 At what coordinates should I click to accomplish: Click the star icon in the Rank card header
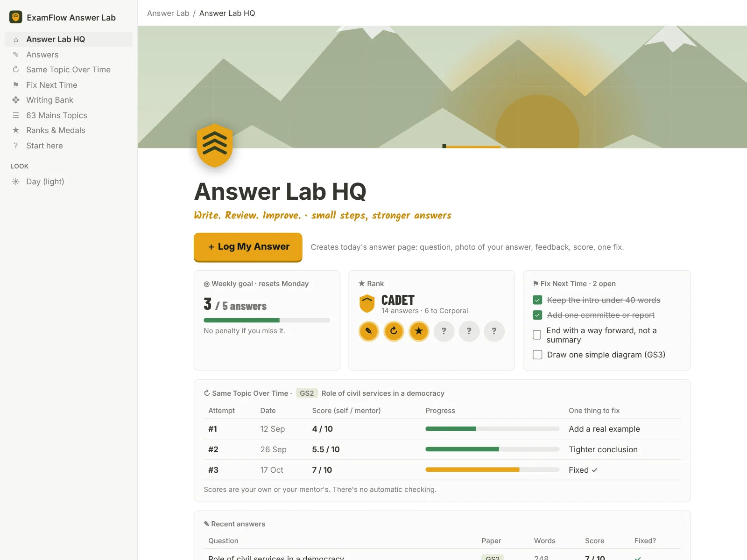[x=361, y=283]
